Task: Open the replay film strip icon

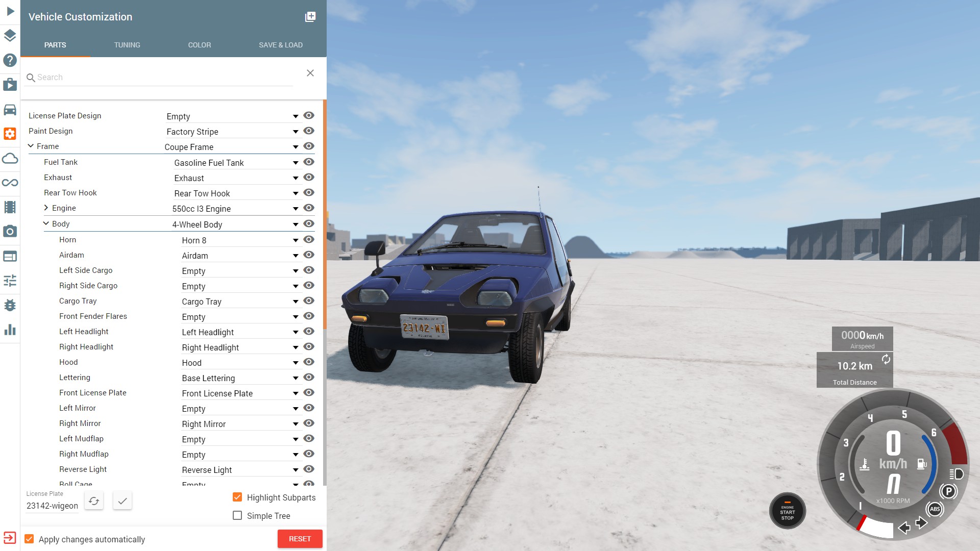Action: pos(10,207)
